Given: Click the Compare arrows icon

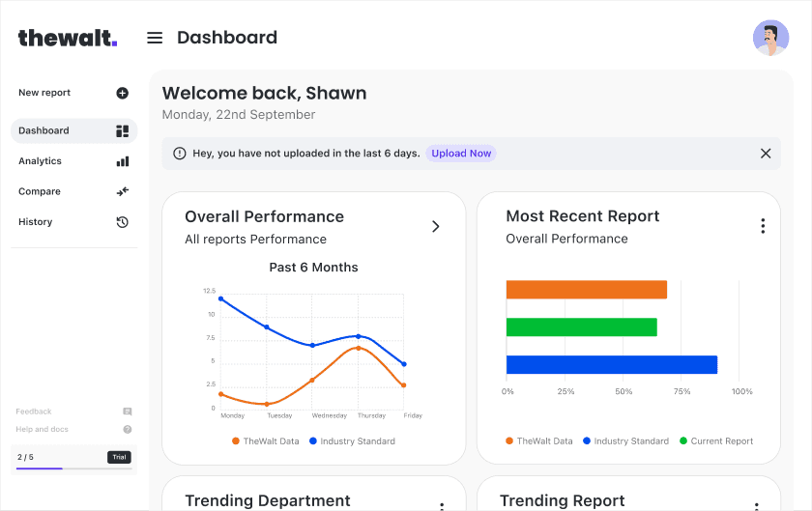Looking at the screenshot, I should (x=123, y=191).
